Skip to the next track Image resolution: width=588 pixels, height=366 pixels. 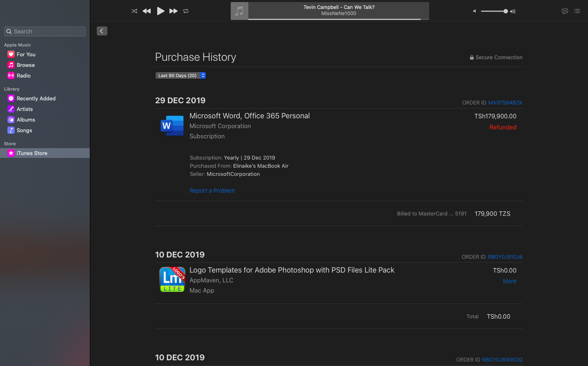pos(174,11)
